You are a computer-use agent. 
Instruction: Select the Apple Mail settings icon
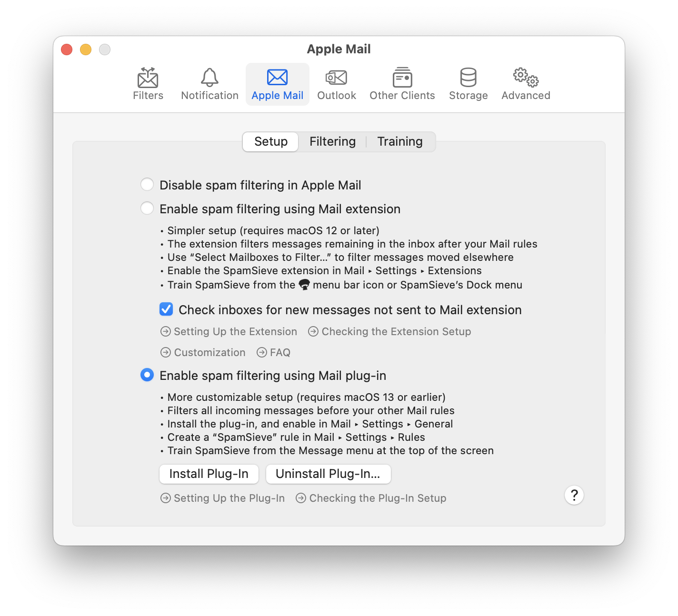[x=277, y=84]
